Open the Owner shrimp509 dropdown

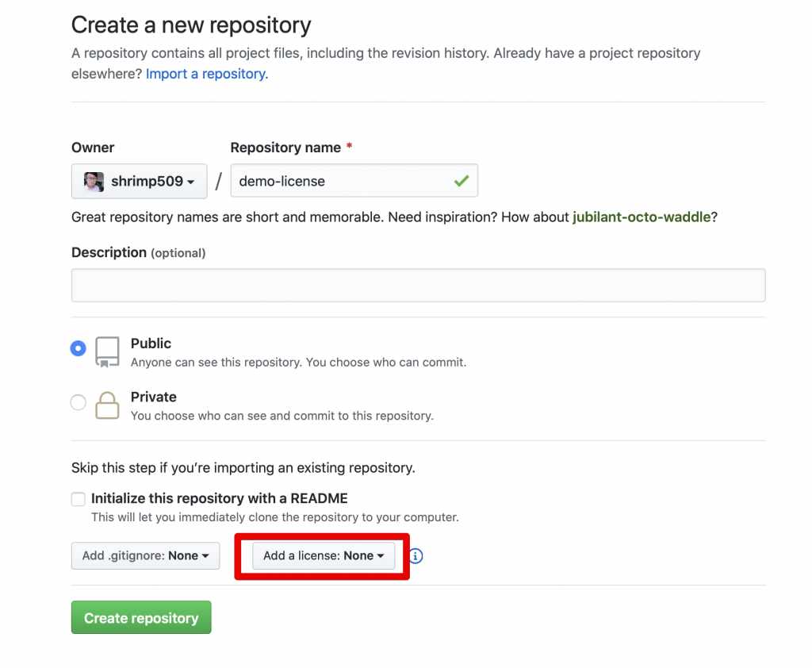tap(140, 181)
